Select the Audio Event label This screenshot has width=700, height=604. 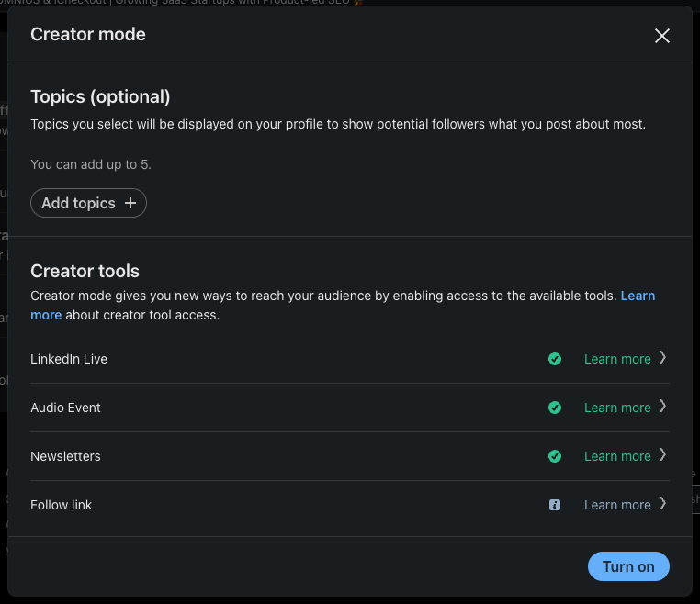click(65, 408)
